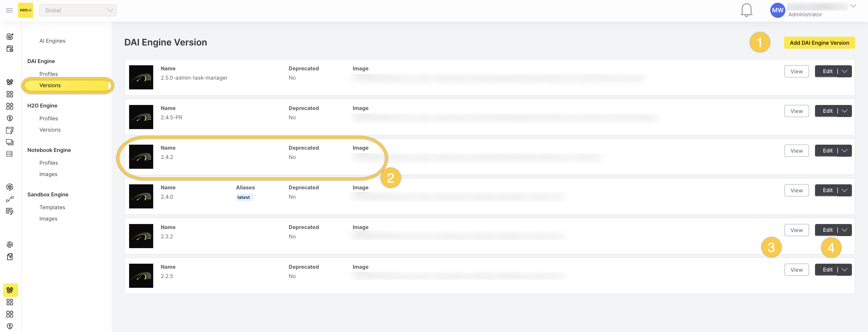Click four-squares icon under the highlighted engine icon
The image size is (868, 332).
10,302
